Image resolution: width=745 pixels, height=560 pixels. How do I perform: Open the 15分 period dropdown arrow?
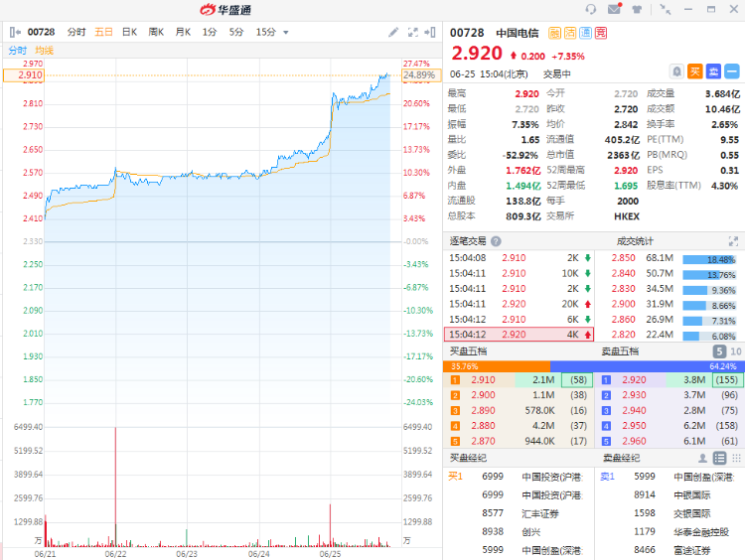pos(285,33)
